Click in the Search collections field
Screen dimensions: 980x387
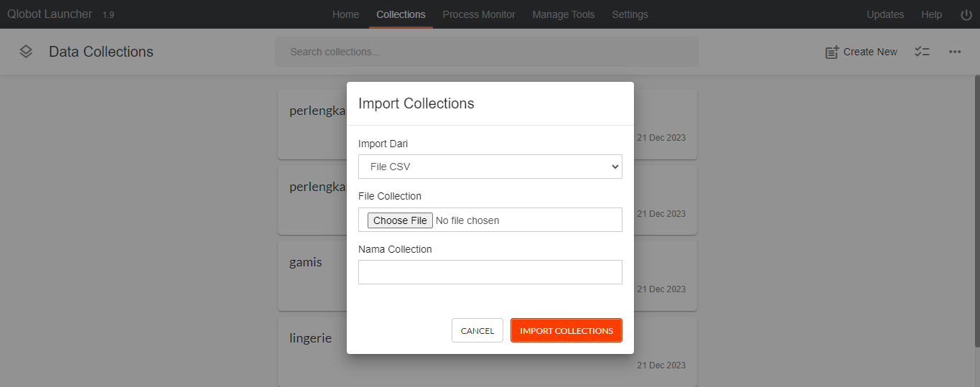click(x=487, y=52)
